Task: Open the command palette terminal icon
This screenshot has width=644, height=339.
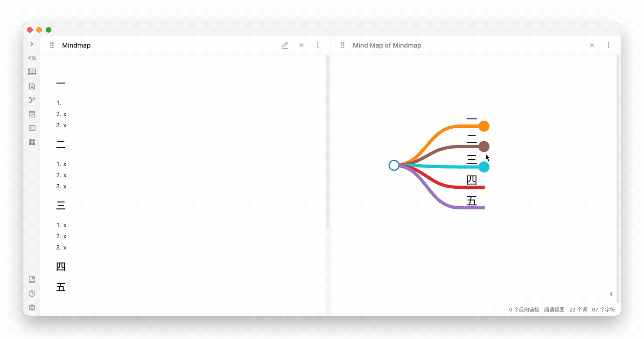Action: pyautogui.click(x=32, y=128)
